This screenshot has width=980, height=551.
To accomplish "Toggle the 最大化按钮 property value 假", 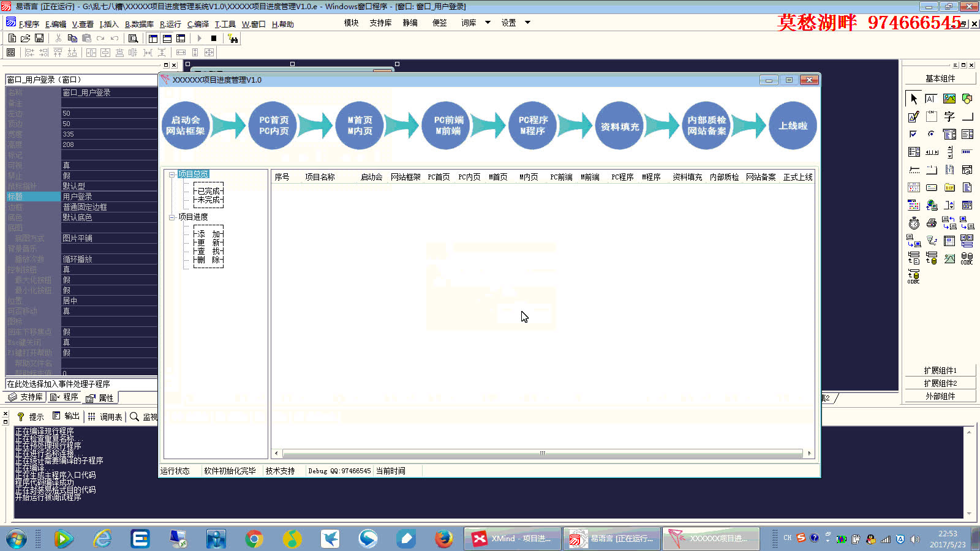I will coord(109,280).
